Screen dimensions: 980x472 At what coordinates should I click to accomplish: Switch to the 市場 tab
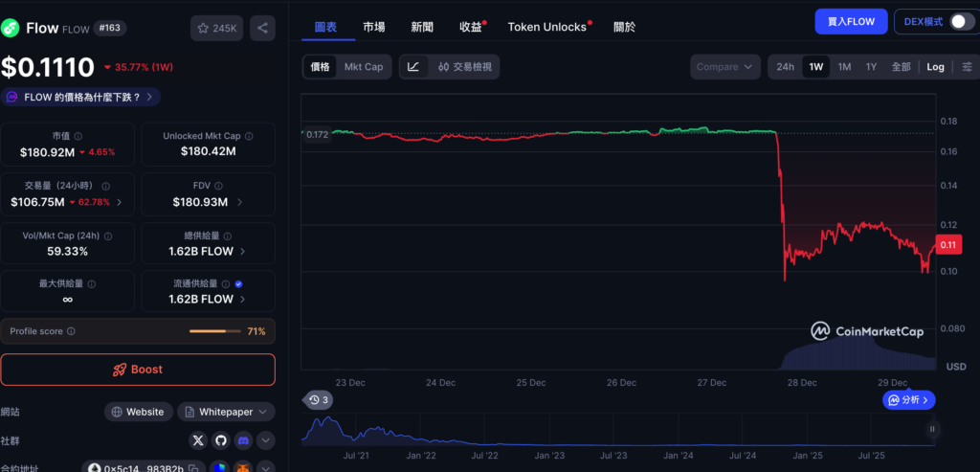click(x=375, y=27)
